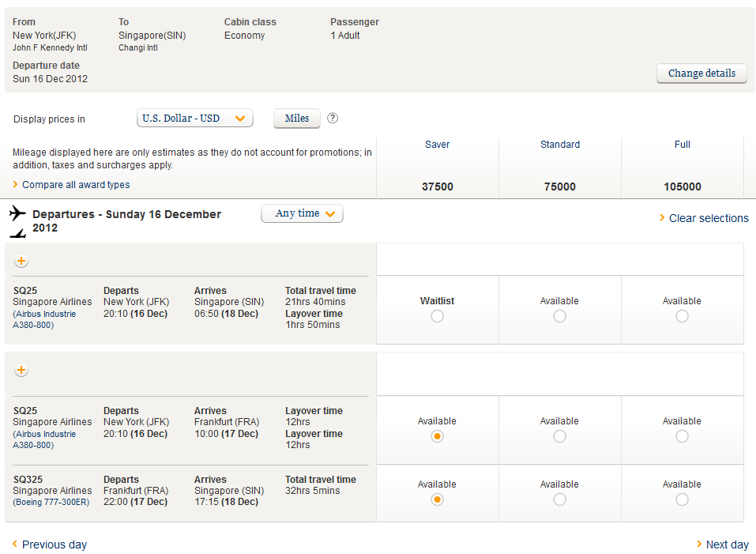Select the Saver column header
This screenshot has width=756, height=554.
click(x=438, y=145)
